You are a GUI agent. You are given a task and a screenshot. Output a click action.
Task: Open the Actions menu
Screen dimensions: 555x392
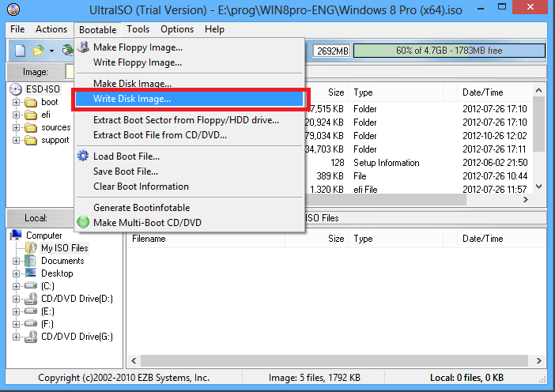tap(51, 29)
